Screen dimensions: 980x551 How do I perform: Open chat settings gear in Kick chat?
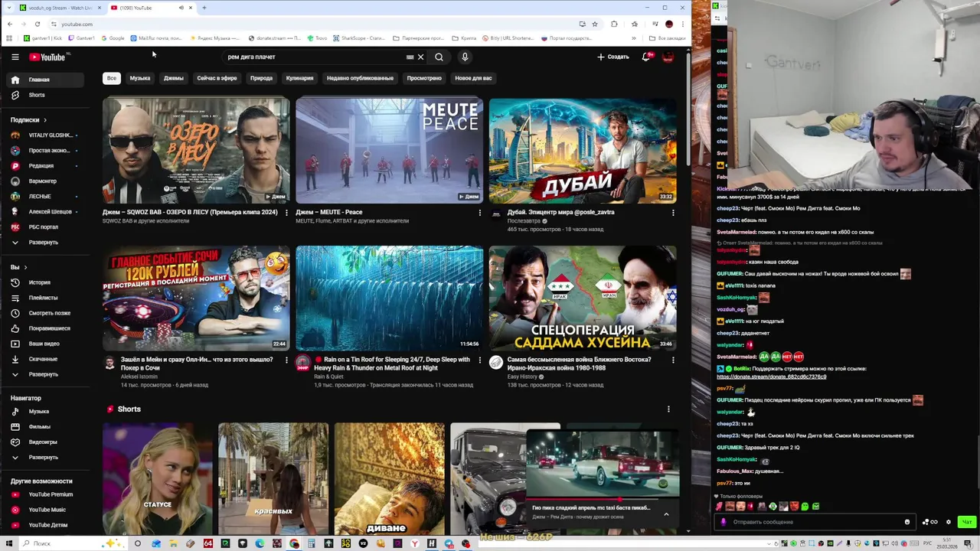click(x=949, y=522)
